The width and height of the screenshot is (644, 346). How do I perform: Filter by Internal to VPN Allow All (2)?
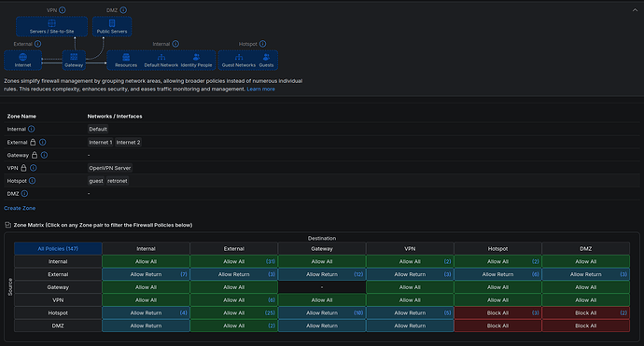[x=410, y=261]
